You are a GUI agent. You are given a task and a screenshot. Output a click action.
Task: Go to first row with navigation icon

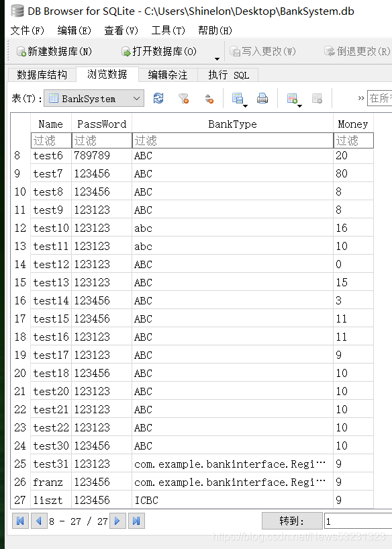20,521
